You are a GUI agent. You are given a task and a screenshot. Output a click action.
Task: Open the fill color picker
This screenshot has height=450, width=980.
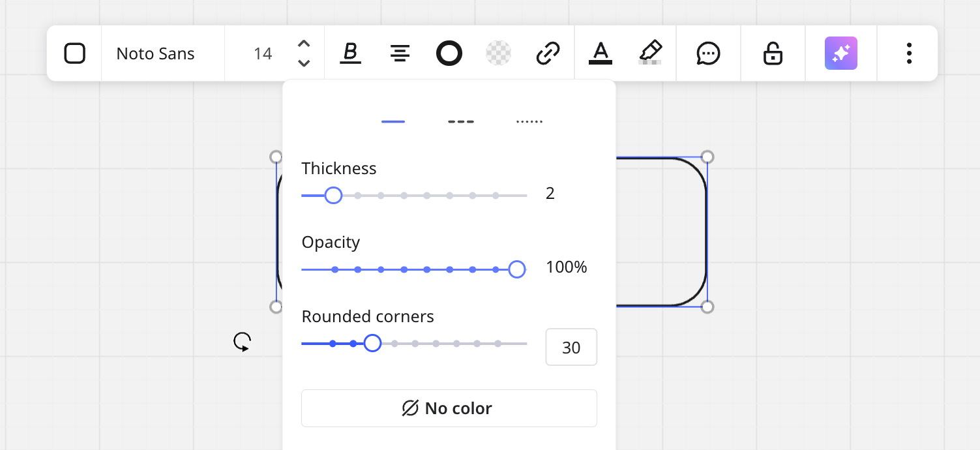point(498,53)
